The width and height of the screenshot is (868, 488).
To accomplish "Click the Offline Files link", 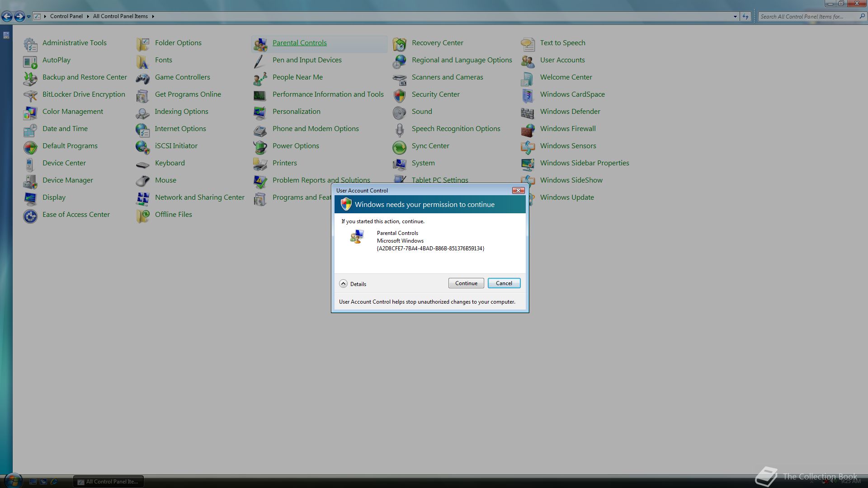I will (x=173, y=215).
